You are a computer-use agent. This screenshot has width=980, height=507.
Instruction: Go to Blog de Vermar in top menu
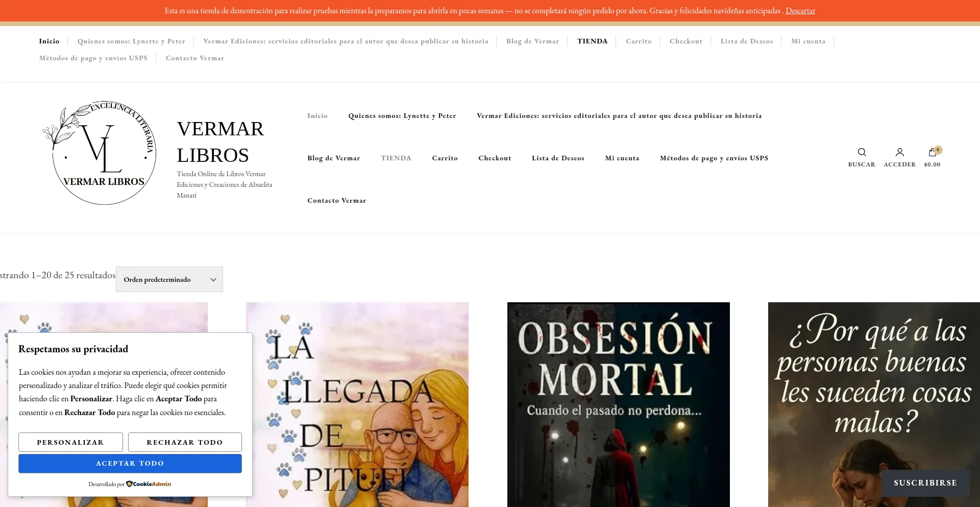point(532,41)
